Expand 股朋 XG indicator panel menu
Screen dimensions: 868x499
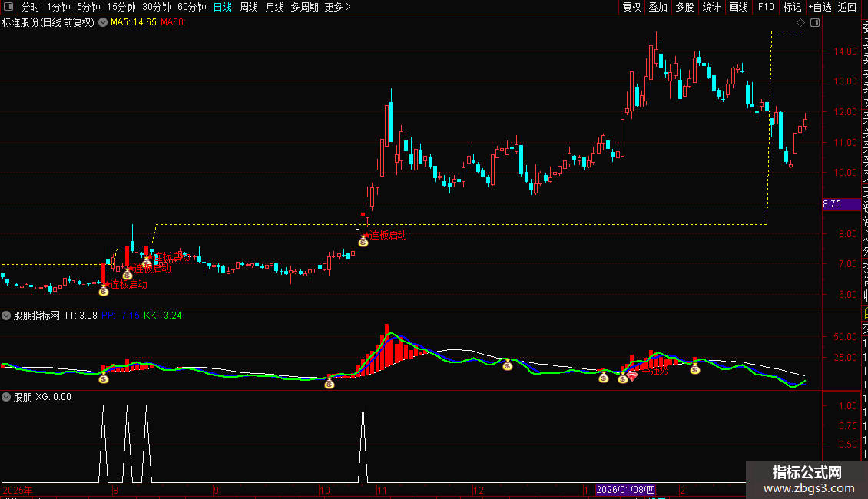tap(6, 397)
